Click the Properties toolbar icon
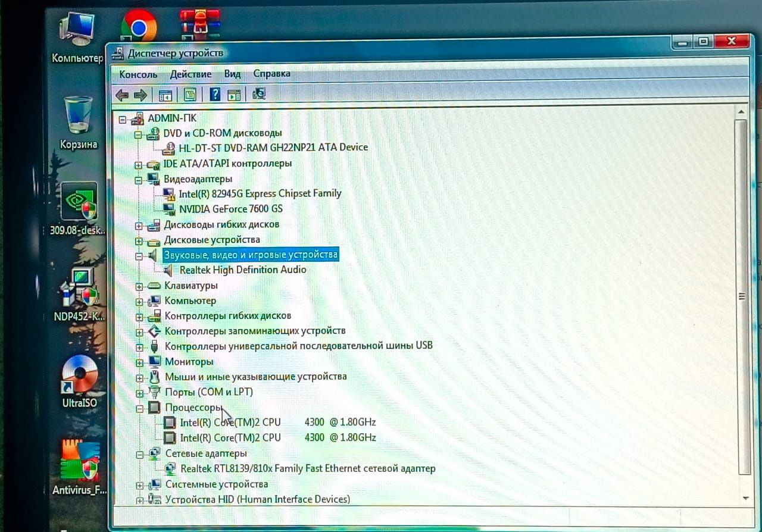This screenshot has height=532, width=762. pos(189,94)
